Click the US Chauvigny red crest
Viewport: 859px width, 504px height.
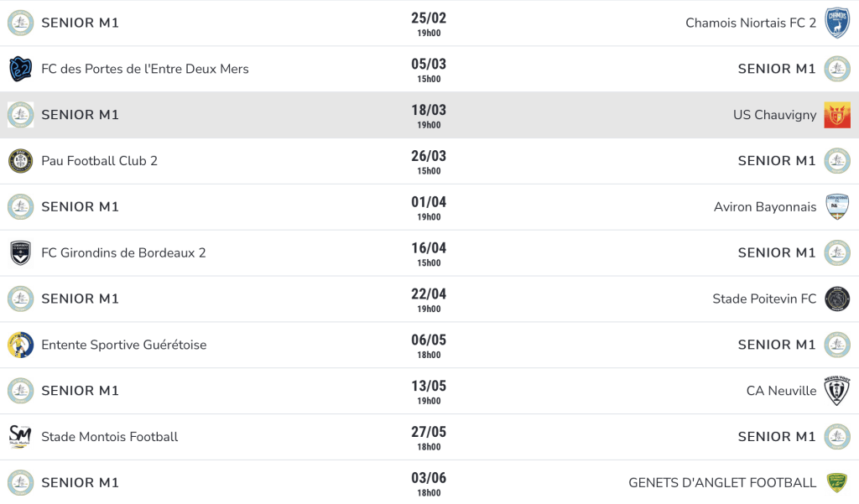point(837,115)
